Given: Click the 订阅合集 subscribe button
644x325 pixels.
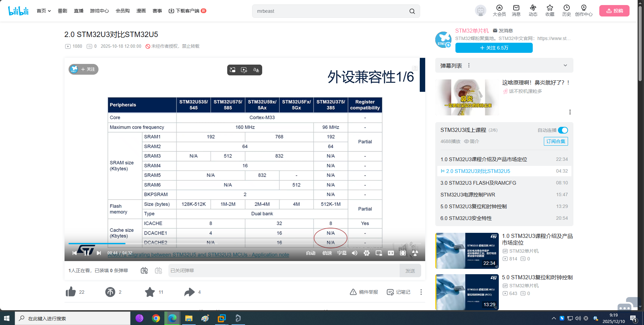Looking at the screenshot, I should click(x=556, y=141).
